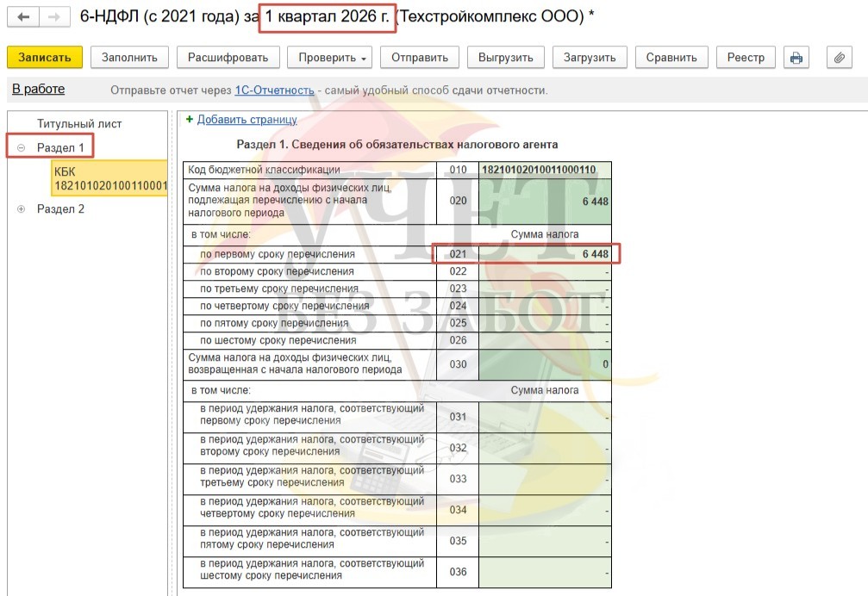Click the line 010 КБК code field
This screenshot has height=596, width=868.
[545, 171]
